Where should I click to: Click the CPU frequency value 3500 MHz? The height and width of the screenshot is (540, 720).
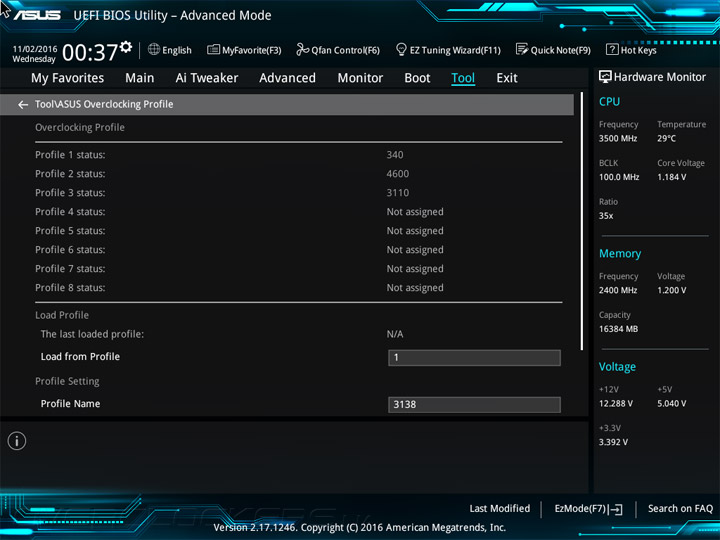pyautogui.click(x=618, y=139)
